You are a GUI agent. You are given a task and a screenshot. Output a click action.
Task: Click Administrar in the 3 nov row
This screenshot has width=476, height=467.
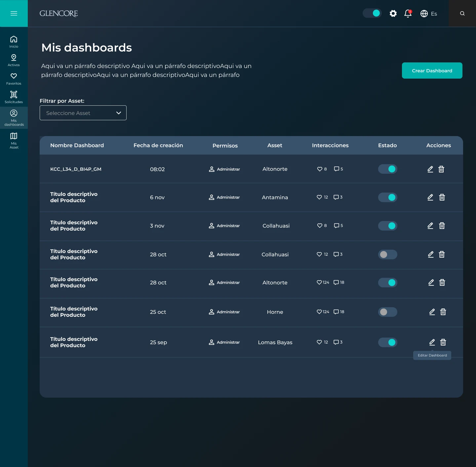click(x=224, y=226)
